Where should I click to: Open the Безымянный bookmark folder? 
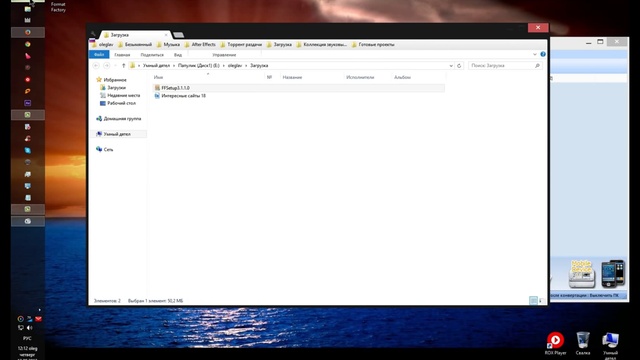[x=135, y=44]
